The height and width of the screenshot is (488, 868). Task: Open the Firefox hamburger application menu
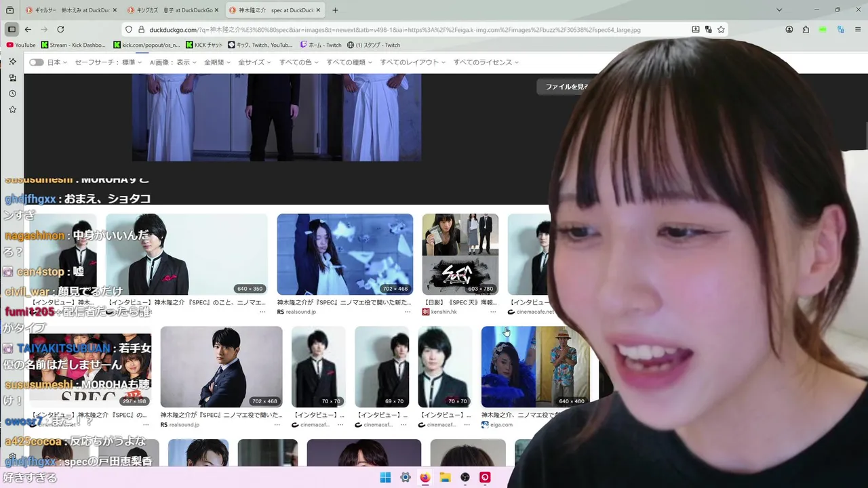pos(858,30)
